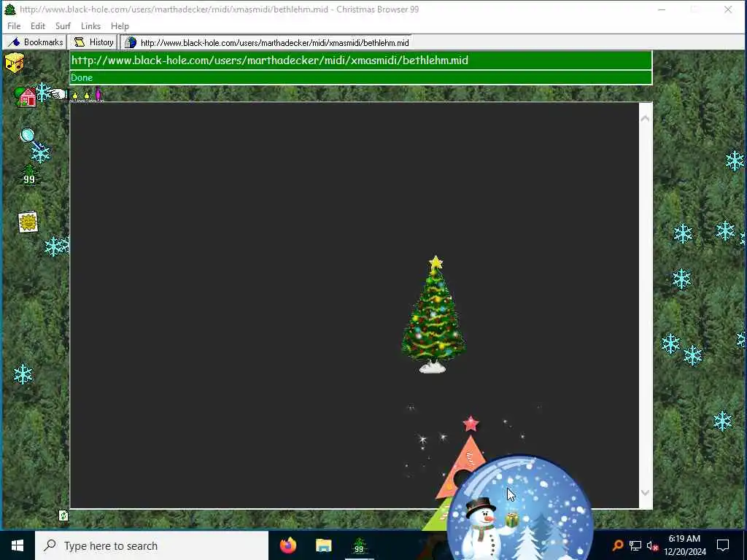
Task: Click the muted volume tray icon
Action: click(x=652, y=545)
